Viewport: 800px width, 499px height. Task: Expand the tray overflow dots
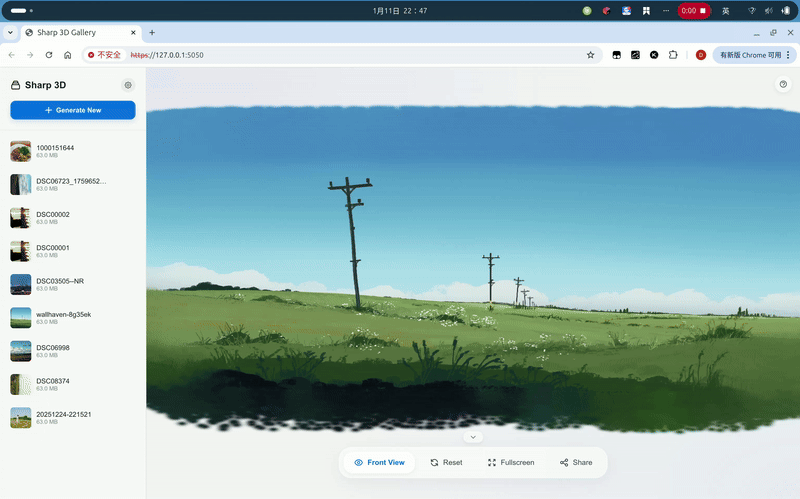pyautogui.click(x=666, y=11)
